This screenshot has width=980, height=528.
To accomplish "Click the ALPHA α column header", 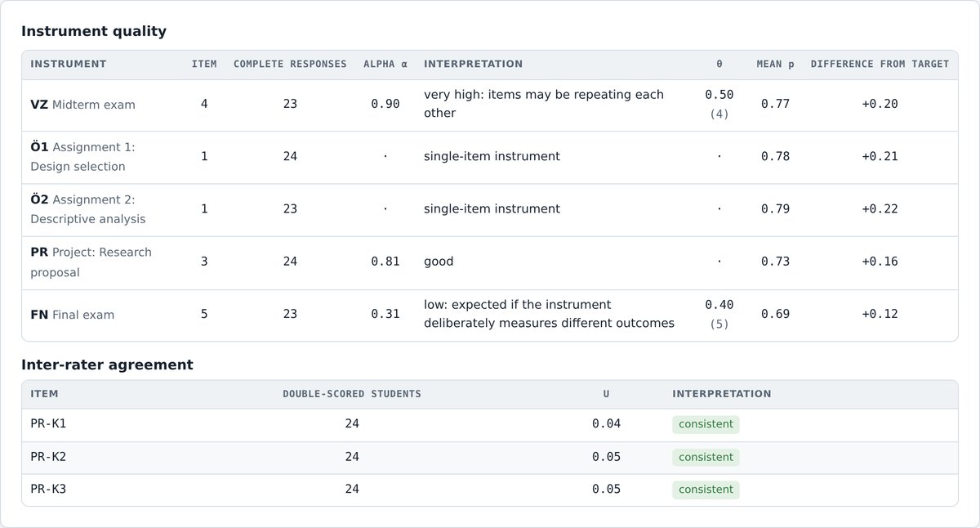I will pos(385,64).
